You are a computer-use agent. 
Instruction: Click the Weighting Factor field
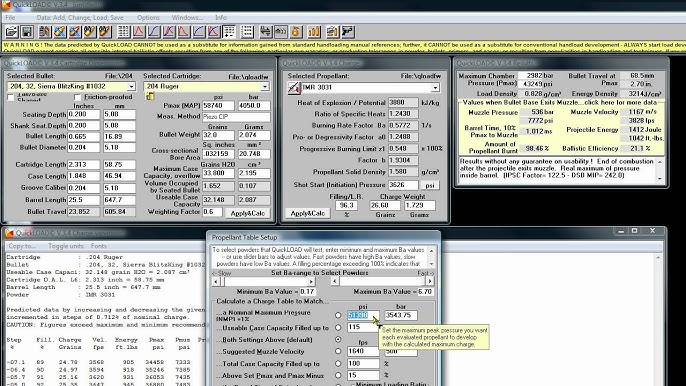(x=212, y=212)
